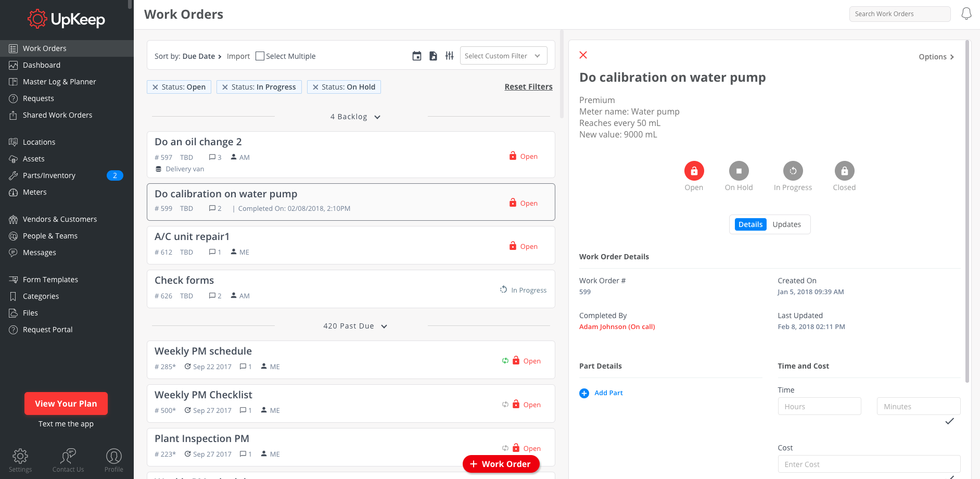This screenshot has height=479, width=980.
Task: Click the notification bell icon
Action: (966, 14)
